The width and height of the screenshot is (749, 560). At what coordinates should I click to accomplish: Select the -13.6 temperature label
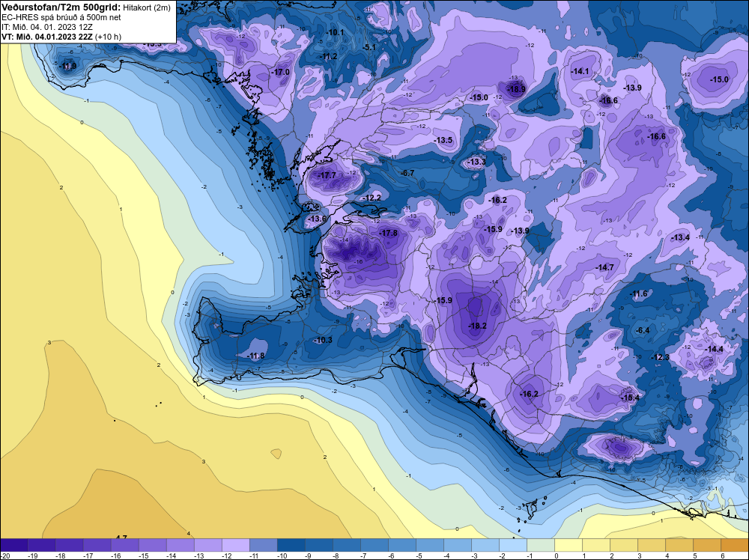pyautogui.click(x=317, y=219)
